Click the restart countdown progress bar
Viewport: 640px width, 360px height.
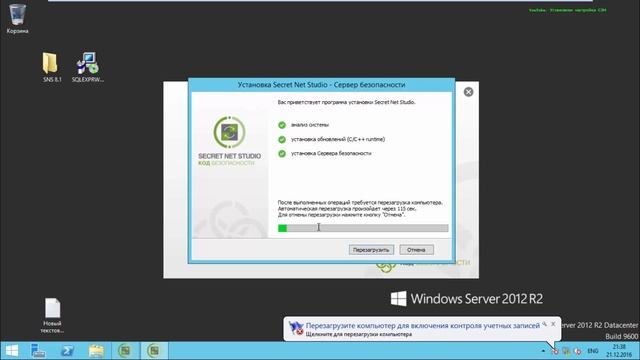click(363, 228)
